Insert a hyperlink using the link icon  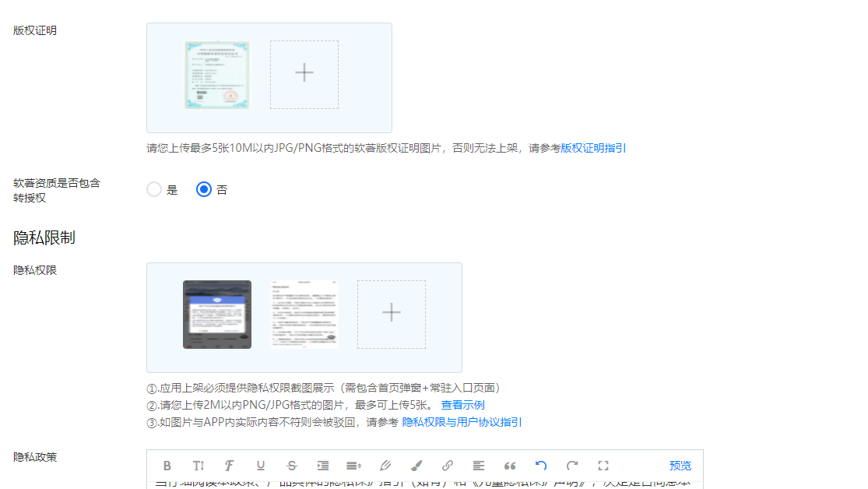click(448, 466)
